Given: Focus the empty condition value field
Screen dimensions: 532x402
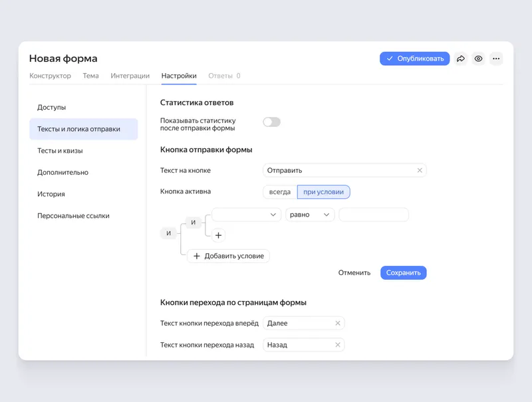Looking at the screenshot, I should point(374,215).
